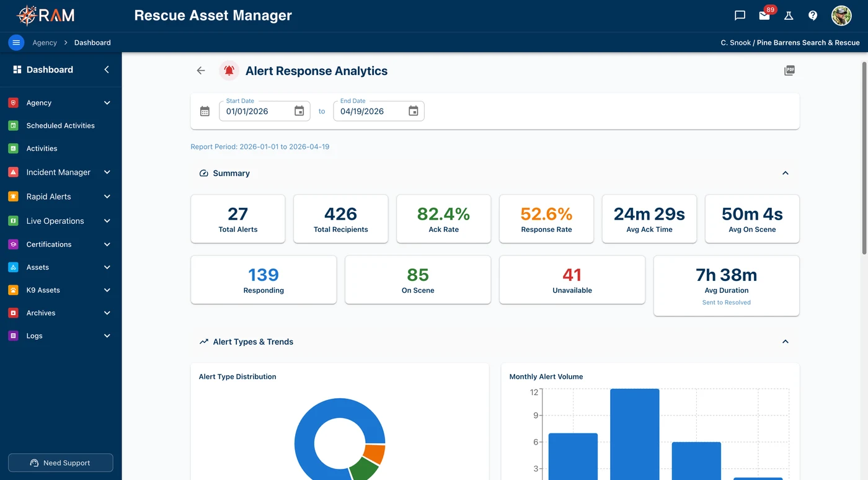Click the "Report Period: 2026-01-01 to 2026-04-19" text
Image resolution: width=868 pixels, height=480 pixels.
click(260, 147)
